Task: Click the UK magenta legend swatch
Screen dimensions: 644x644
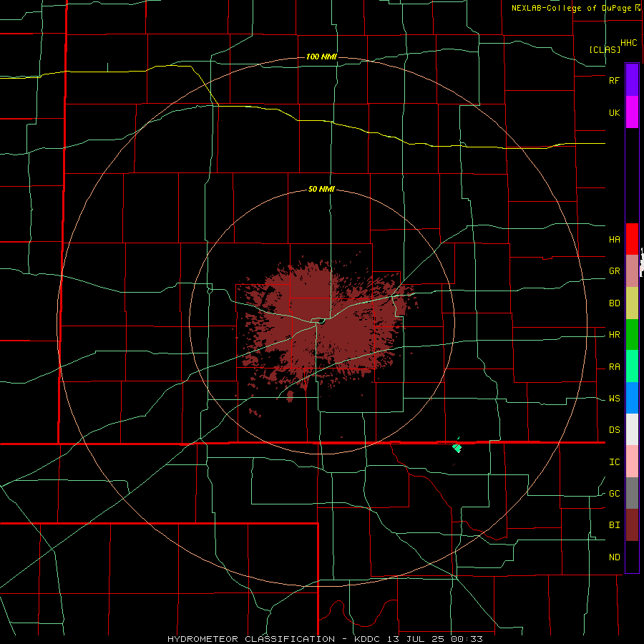Action: 632,112
